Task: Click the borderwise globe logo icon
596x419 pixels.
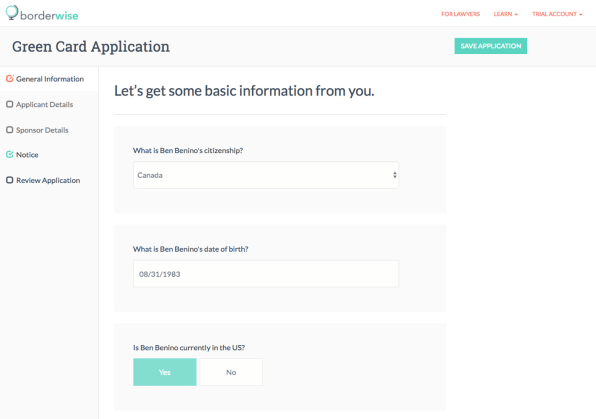Action: [x=12, y=13]
